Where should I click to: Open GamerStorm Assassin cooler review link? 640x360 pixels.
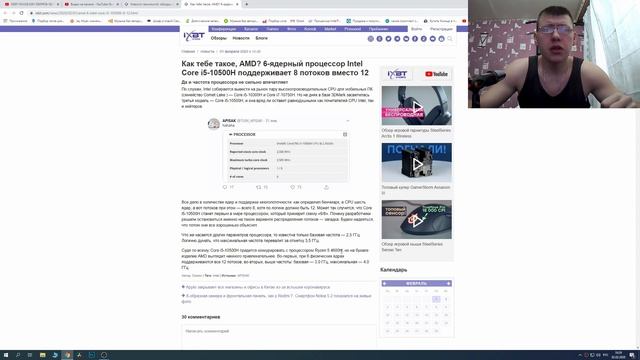[x=416, y=190]
